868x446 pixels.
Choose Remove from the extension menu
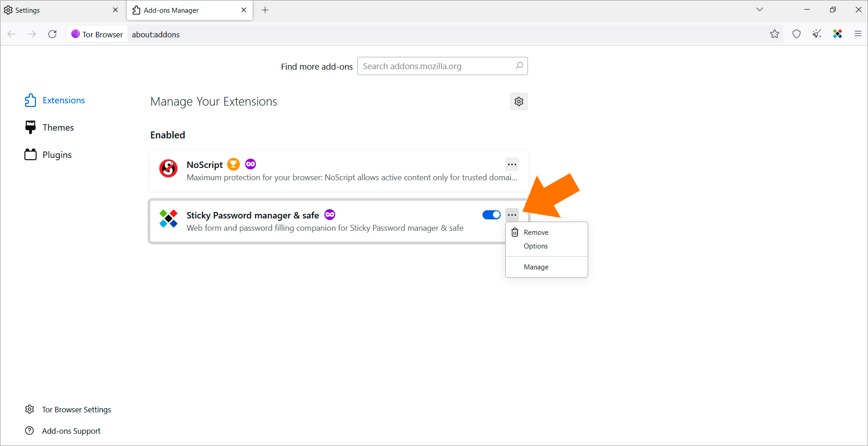coord(547,233)
